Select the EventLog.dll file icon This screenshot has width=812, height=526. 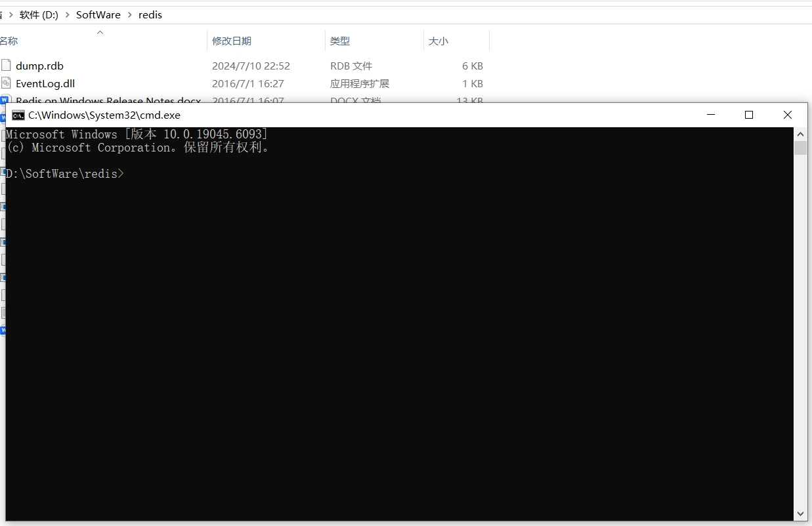click(6, 83)
